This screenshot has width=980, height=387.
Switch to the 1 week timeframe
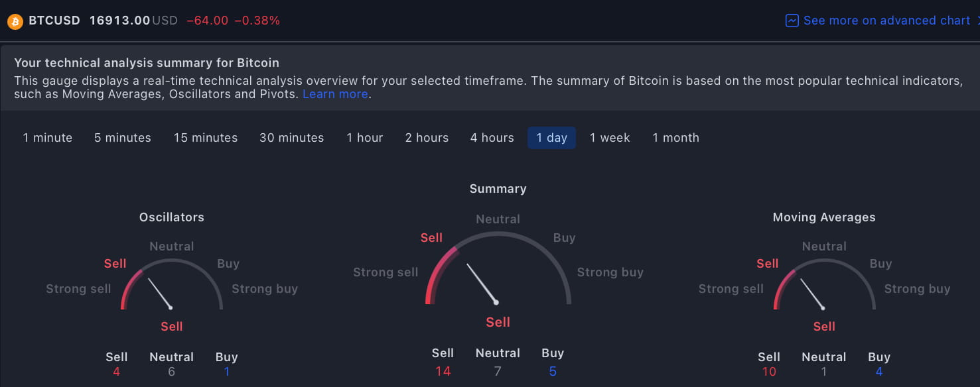[x=610, y=137]
